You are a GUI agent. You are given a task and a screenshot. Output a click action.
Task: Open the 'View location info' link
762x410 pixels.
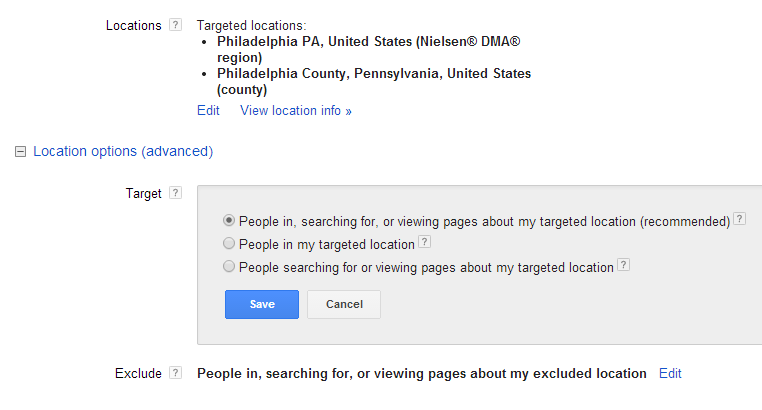tap(295, 111)
